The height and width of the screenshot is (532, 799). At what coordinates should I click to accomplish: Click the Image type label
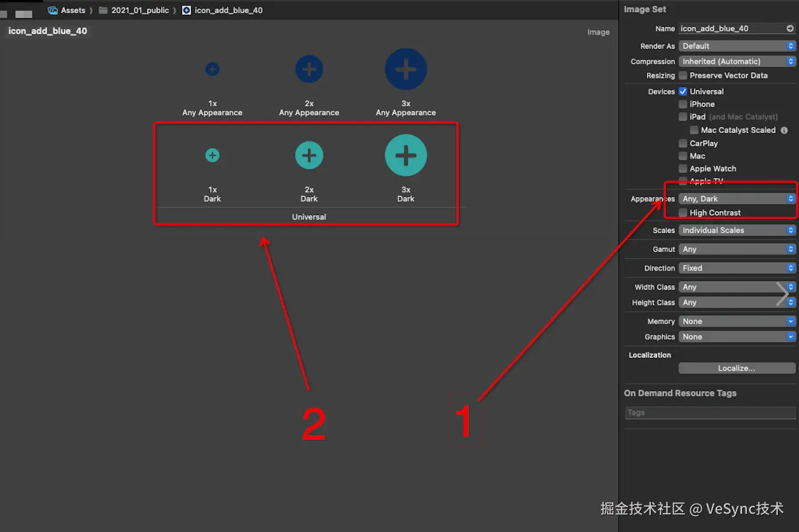(x=599, y=32)
